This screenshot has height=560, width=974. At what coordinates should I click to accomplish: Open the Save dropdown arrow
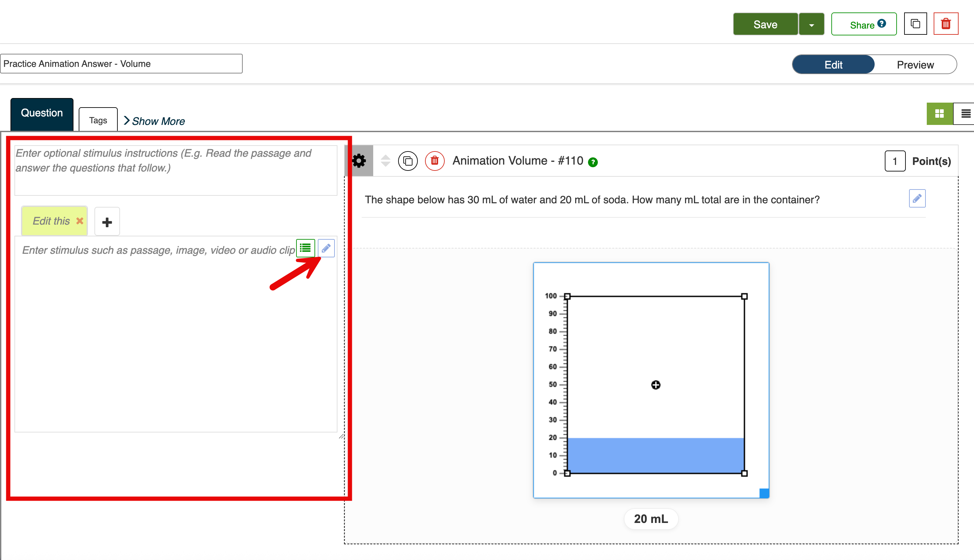(x=812, y=25)
